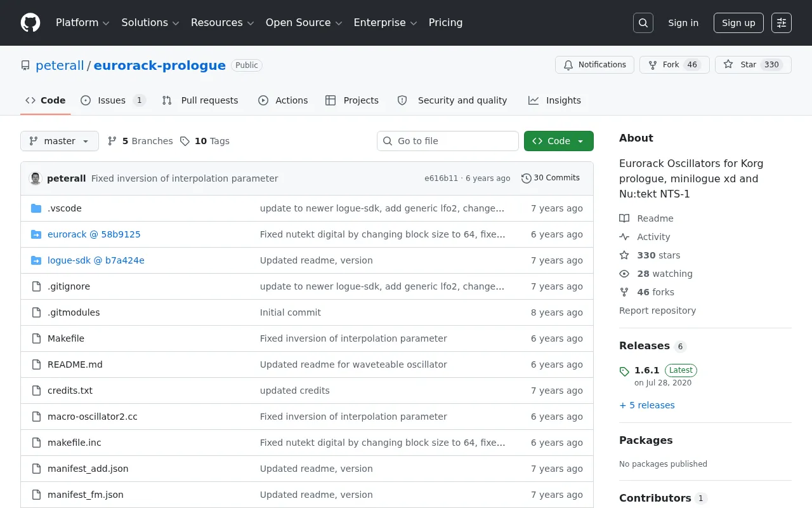812x508 pixels.
Task: Open the Projects tab
Action: [x=352, y=100]
